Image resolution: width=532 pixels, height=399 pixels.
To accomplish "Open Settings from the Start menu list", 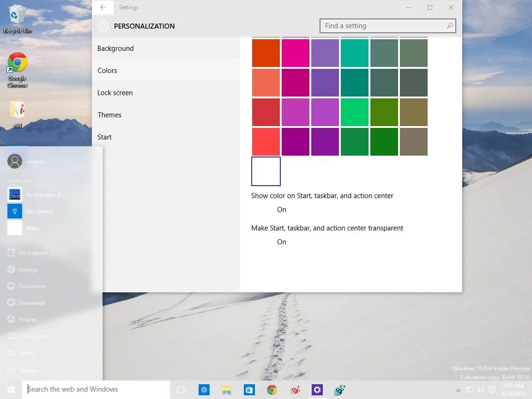I will [23, 269].
